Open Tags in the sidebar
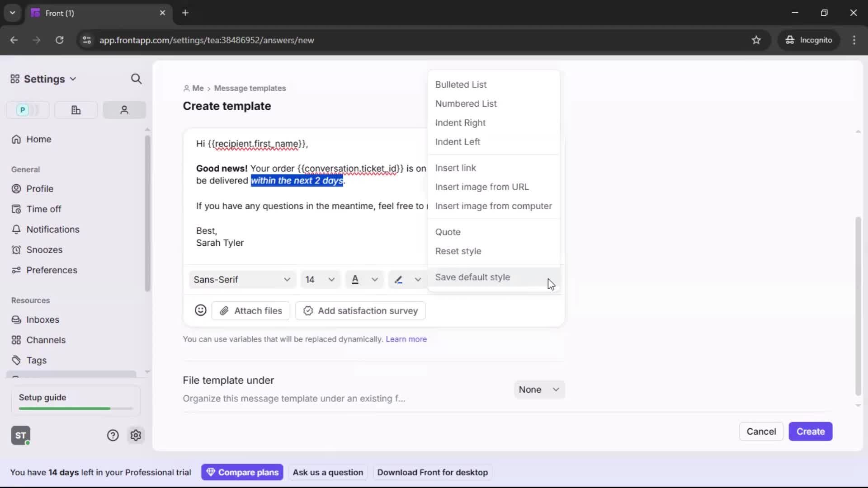868x488 pixels. click(x=35, y=360)
